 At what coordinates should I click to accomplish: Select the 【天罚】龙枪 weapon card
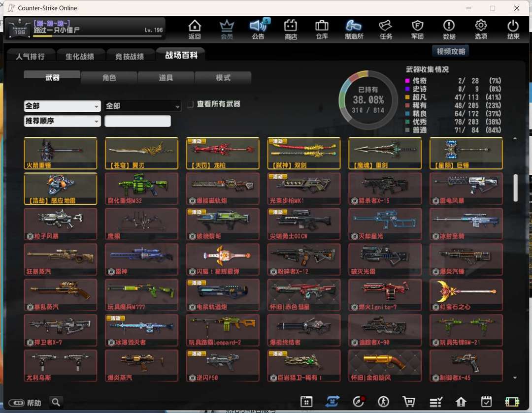click(x=223, y=153)
